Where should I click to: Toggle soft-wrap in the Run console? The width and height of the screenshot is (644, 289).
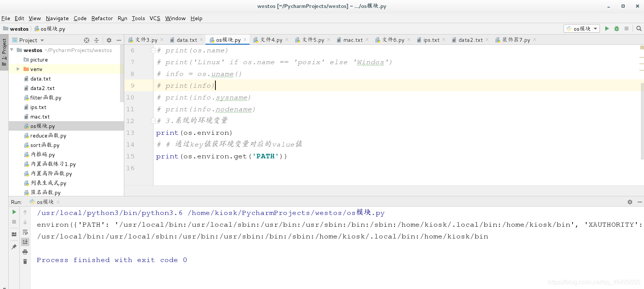click(25, 232)
